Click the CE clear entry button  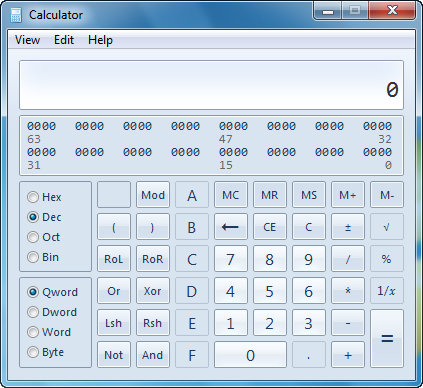click(x=270, y=227)
